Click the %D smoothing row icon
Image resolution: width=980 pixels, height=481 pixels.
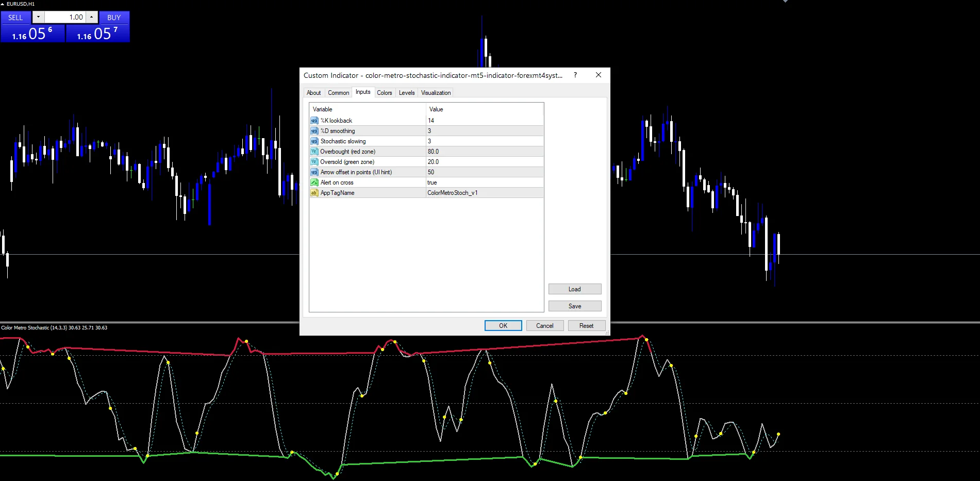click(x=314, y=131)
